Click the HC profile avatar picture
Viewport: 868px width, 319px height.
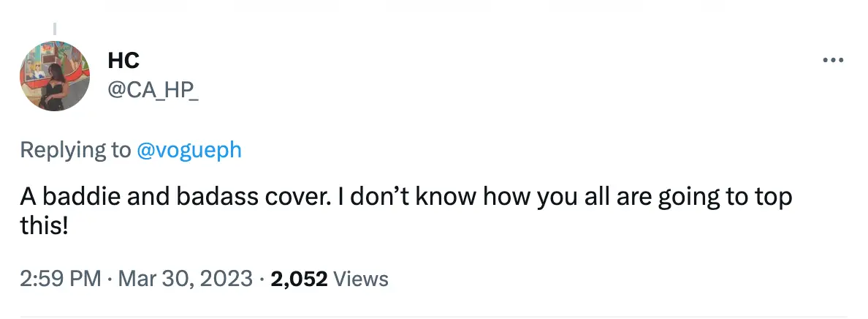[54, 77]
